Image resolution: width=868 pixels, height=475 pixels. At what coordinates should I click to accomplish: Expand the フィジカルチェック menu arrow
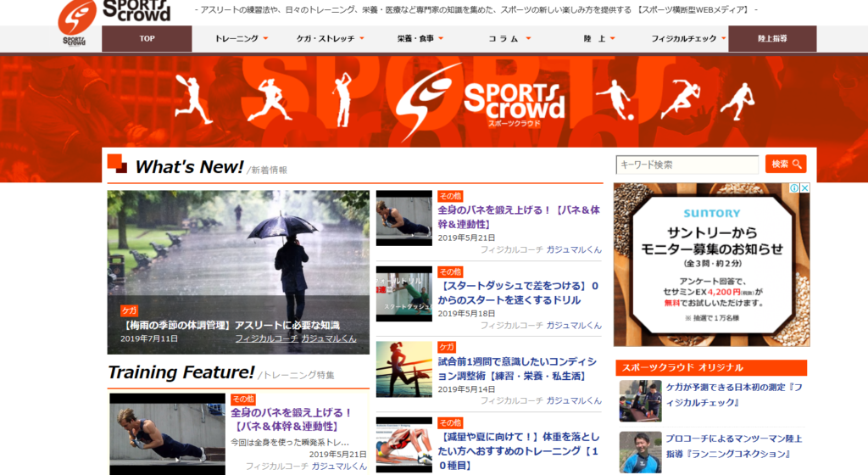click(x=724, y=39)
